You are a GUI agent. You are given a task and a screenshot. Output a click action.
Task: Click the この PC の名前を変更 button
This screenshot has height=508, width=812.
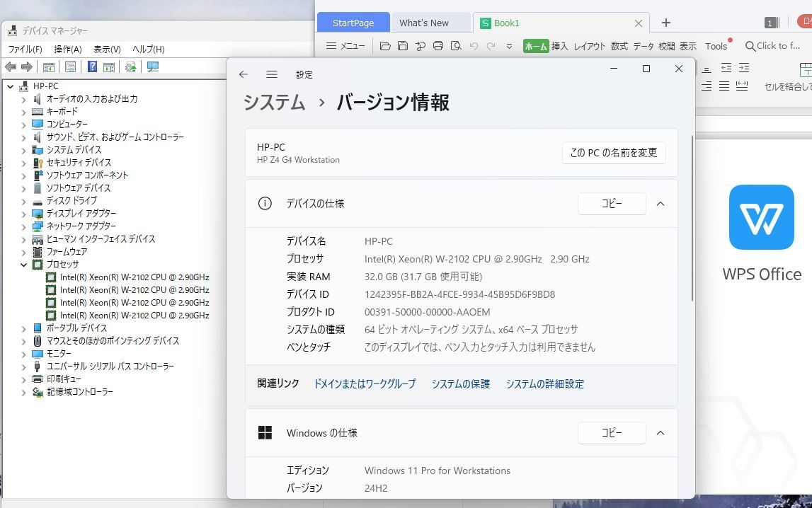click(614, 153)
